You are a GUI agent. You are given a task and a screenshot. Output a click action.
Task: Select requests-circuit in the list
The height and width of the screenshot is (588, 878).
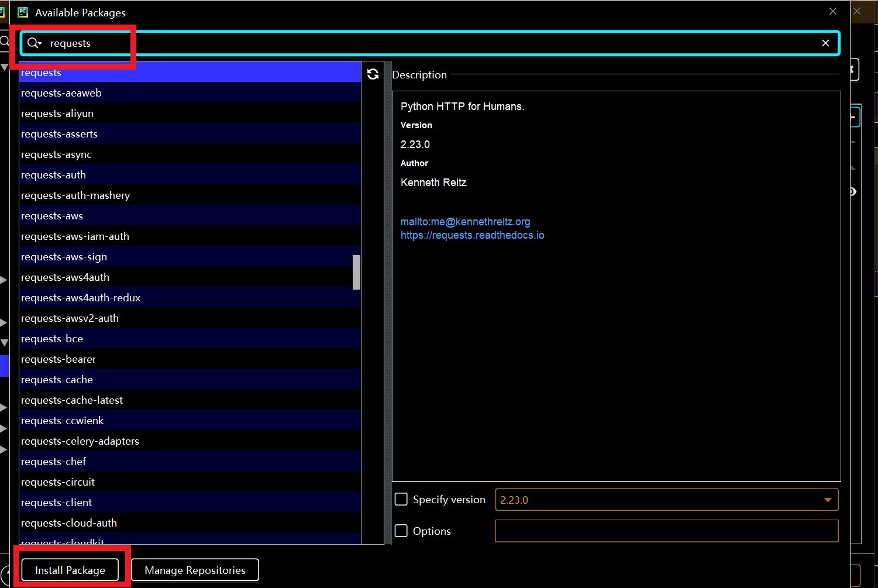pyautogui.click(x=190, y=482)
